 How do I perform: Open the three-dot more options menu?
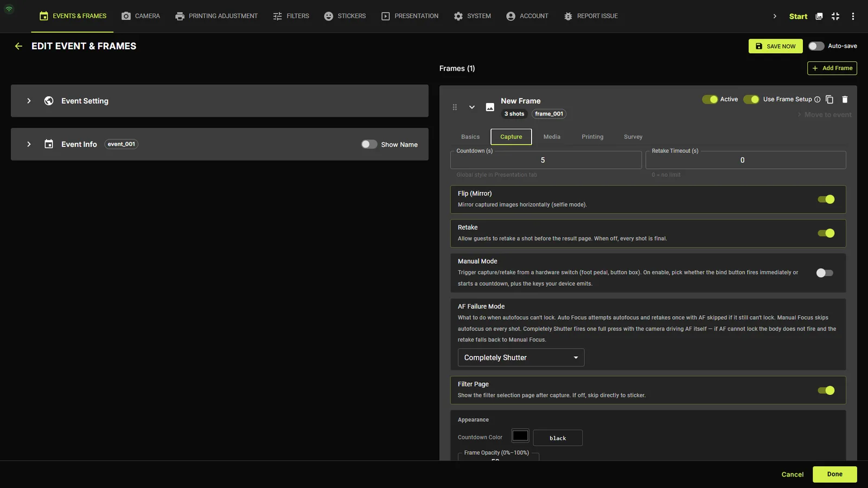pyautogui.click(x=853, y=16)
